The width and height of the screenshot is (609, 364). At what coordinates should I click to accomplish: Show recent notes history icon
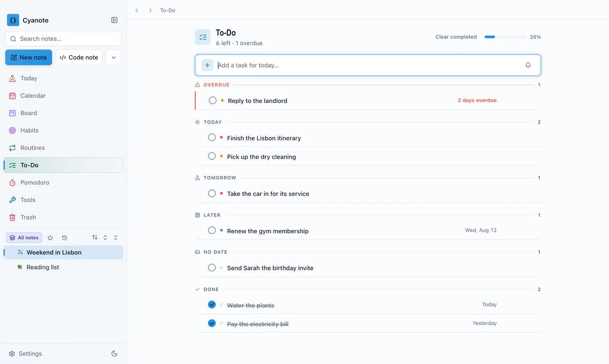pos(65,238)
